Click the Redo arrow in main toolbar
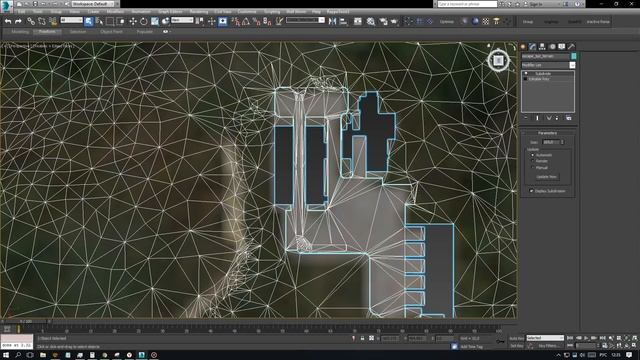 (18, 21)
